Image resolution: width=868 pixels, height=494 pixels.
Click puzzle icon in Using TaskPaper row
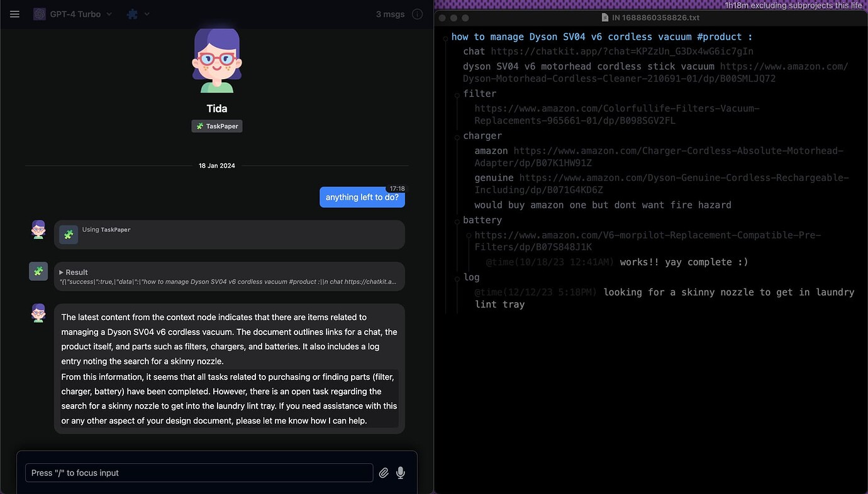click(x=69, y=234)
